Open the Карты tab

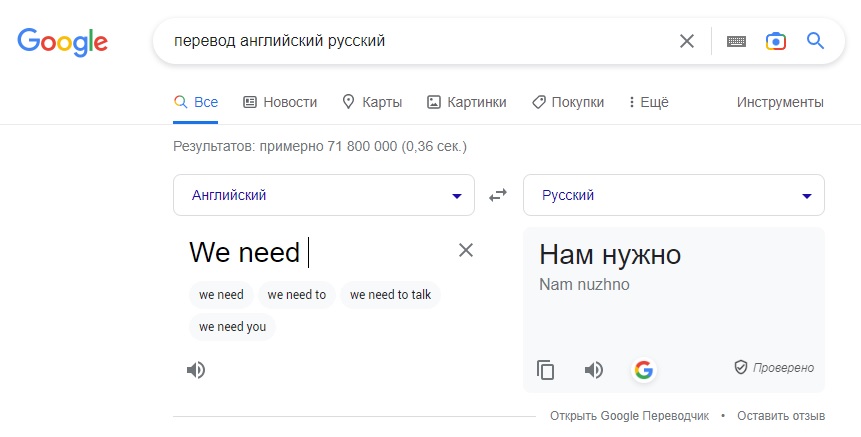click(372, 102)
